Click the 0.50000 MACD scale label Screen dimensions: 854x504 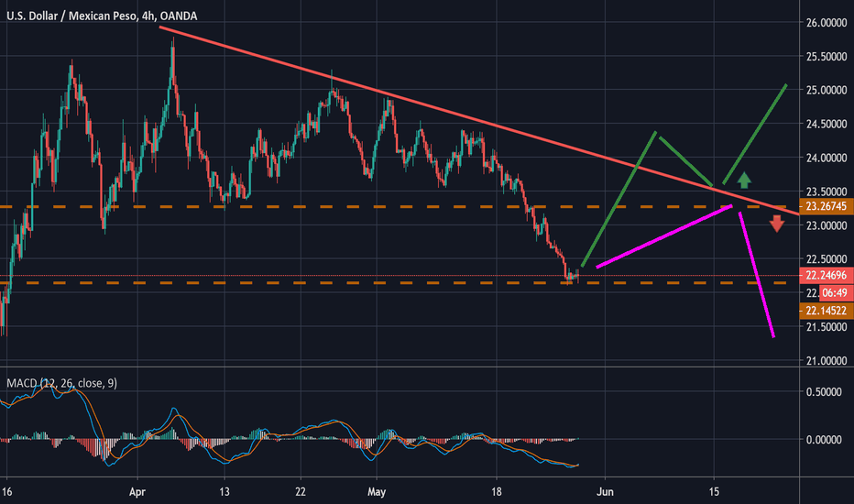(824, 392)
